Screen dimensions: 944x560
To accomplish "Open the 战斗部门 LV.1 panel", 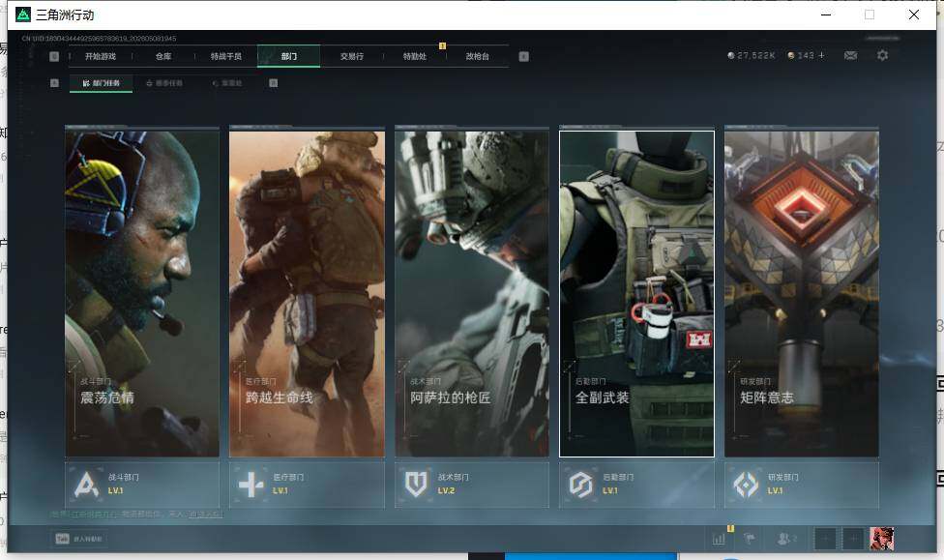I will point(142,485).
